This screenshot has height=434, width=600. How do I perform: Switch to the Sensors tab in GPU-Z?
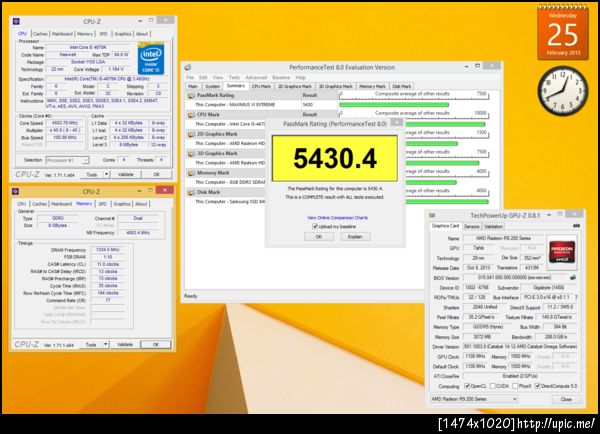[471, 227]
